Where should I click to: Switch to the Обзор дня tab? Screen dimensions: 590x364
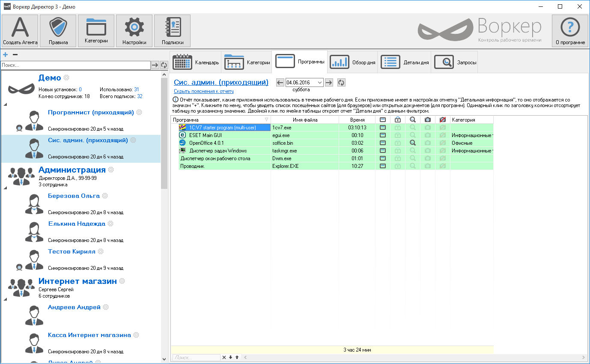353,63
